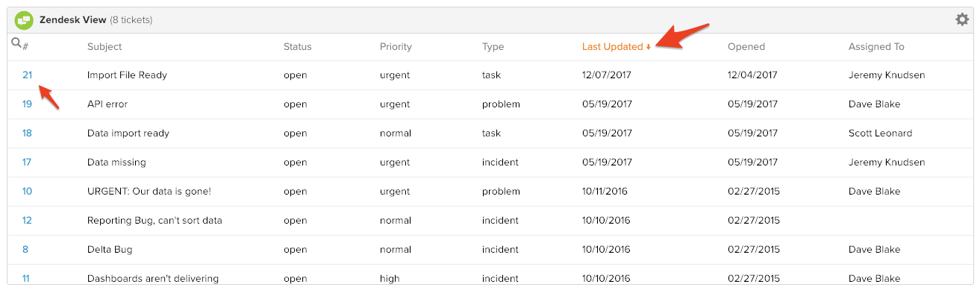Screen dimensions: 980x293
Task: Select the Import File Ready subject
Action: [x=127, y=75]
